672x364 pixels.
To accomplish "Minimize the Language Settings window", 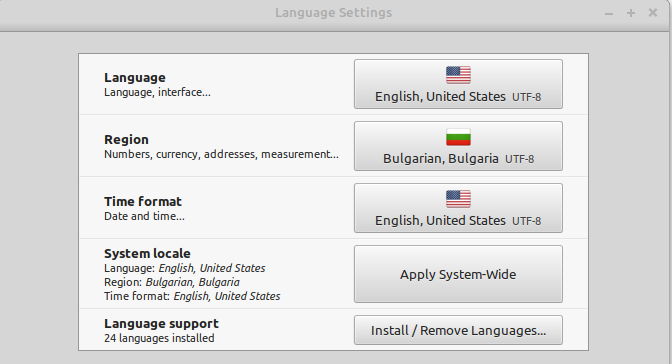I will click(609, 13).
